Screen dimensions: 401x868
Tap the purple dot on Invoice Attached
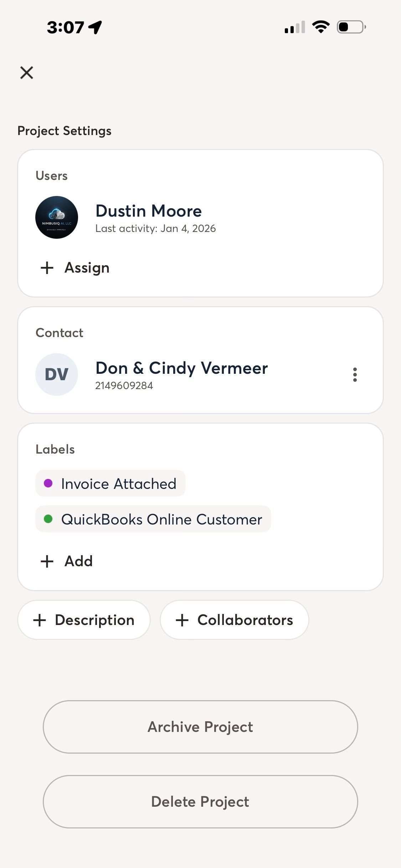(48, 484)
